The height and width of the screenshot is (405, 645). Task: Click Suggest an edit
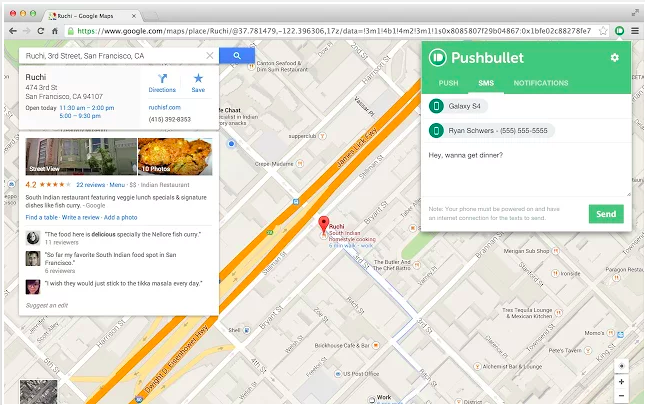47,305
